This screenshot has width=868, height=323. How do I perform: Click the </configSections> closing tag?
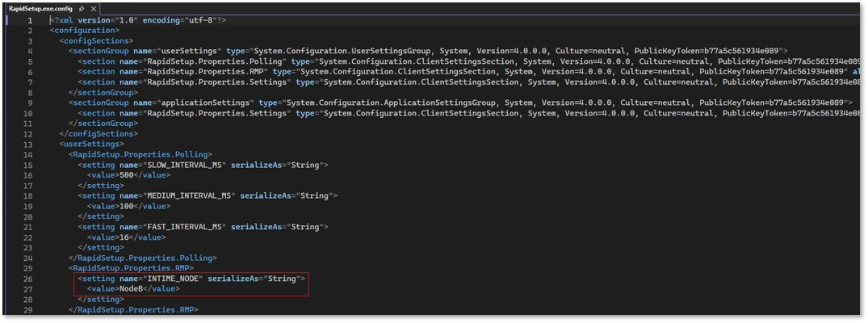pos(99,133)
